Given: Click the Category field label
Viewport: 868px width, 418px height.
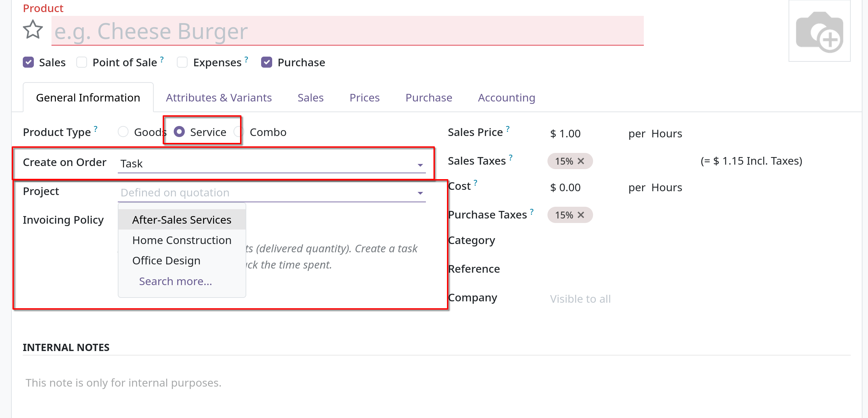Looking at the screenshot, I should (x=471, y=241).
